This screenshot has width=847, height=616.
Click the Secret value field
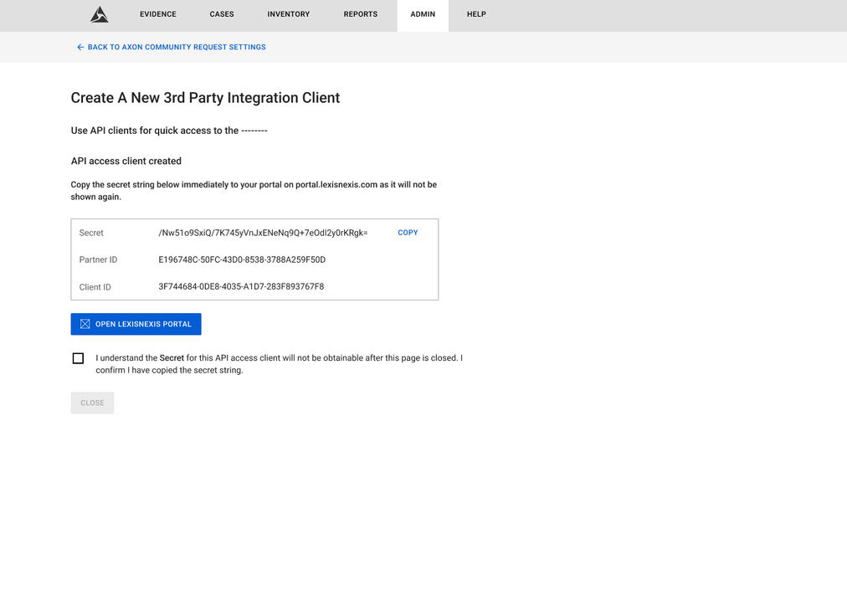(x=264, y=233)
